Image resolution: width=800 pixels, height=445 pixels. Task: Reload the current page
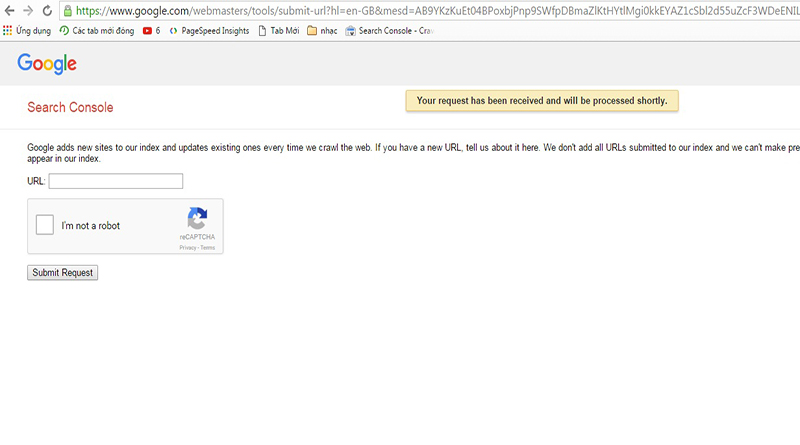(x=46, y=11)
